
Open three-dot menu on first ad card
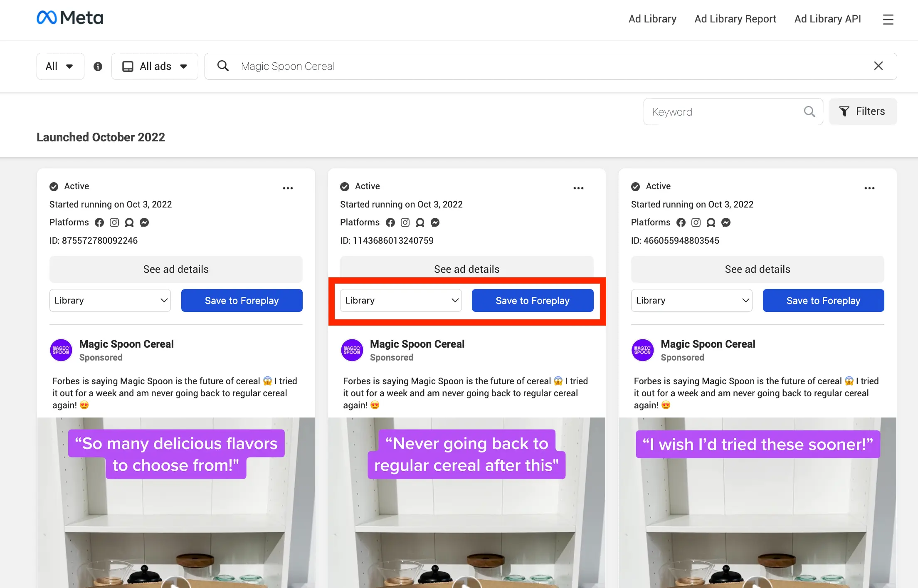288,188
